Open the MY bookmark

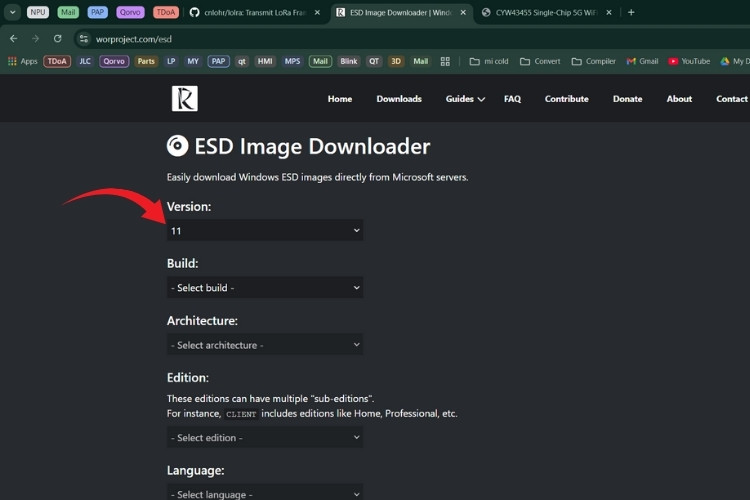coord(193,61)
